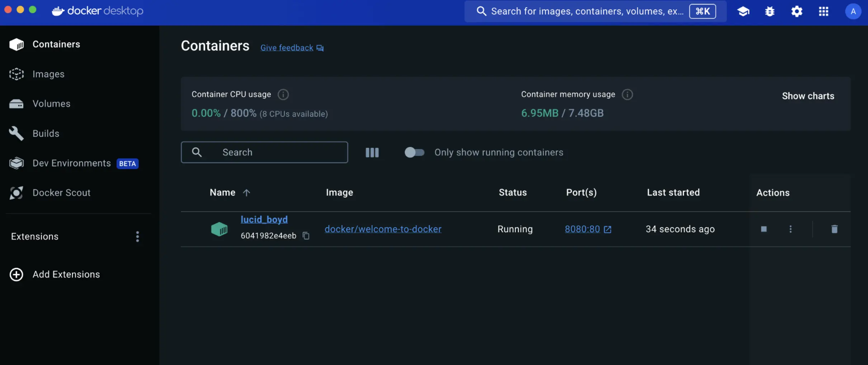
Task: Open the Extensions overflow menu
Action: pyautogui.click(x=137, y=236)
